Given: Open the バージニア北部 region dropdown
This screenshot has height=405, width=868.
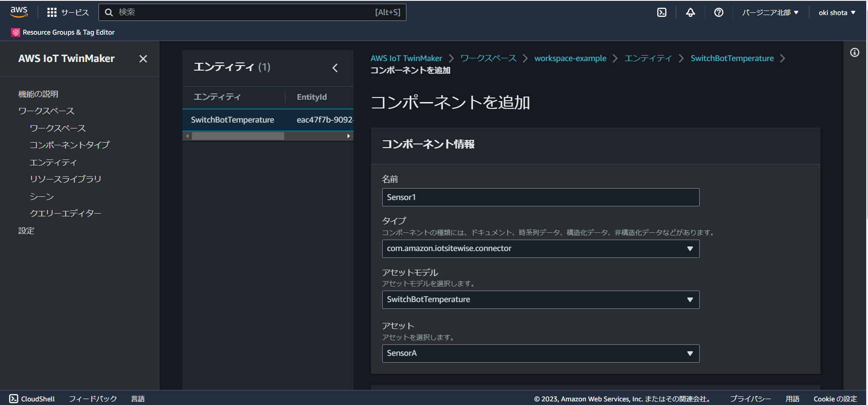Looking at the screenshot, I should [770, 13].
